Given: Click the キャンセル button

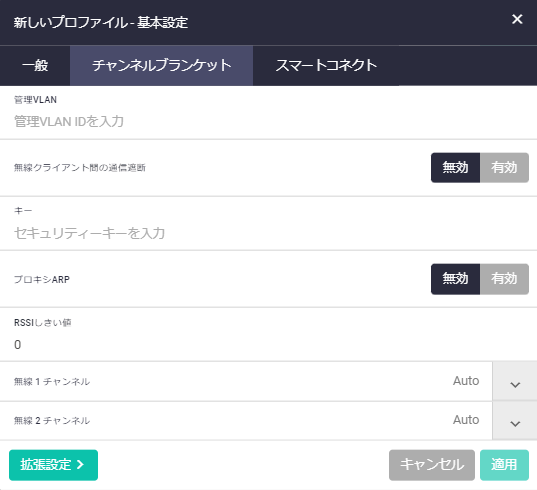Looking at the screenshot, I should coord(432,465).
